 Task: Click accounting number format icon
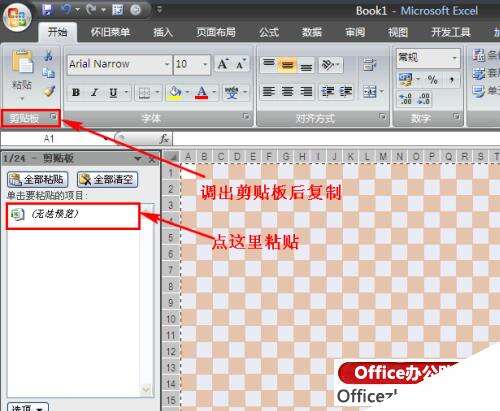tap(405, 80)
